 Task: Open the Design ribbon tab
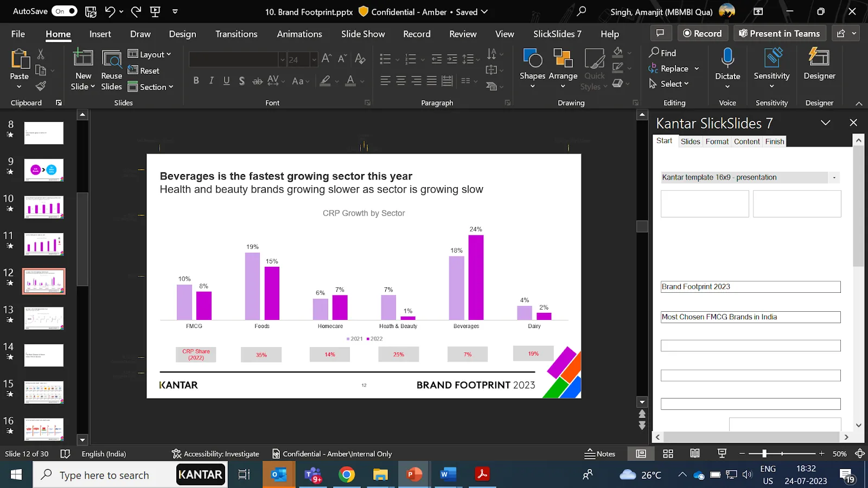[182, 34]
